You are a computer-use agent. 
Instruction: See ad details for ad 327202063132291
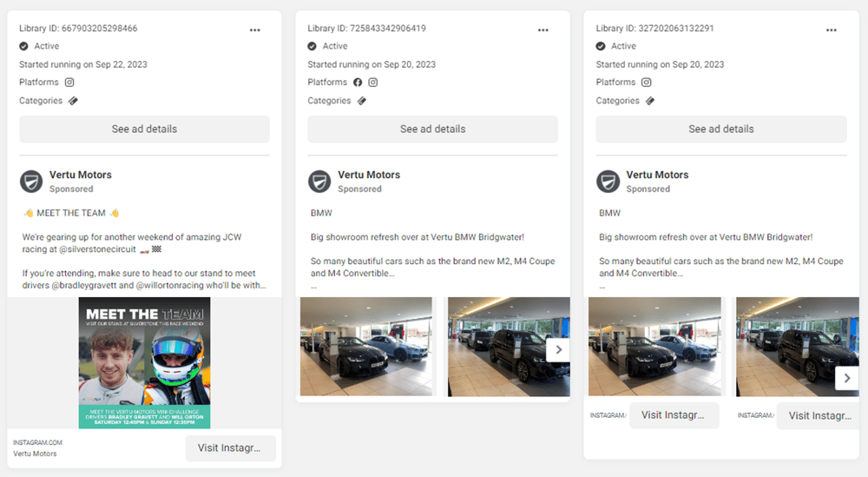click(x=721, y=129)
